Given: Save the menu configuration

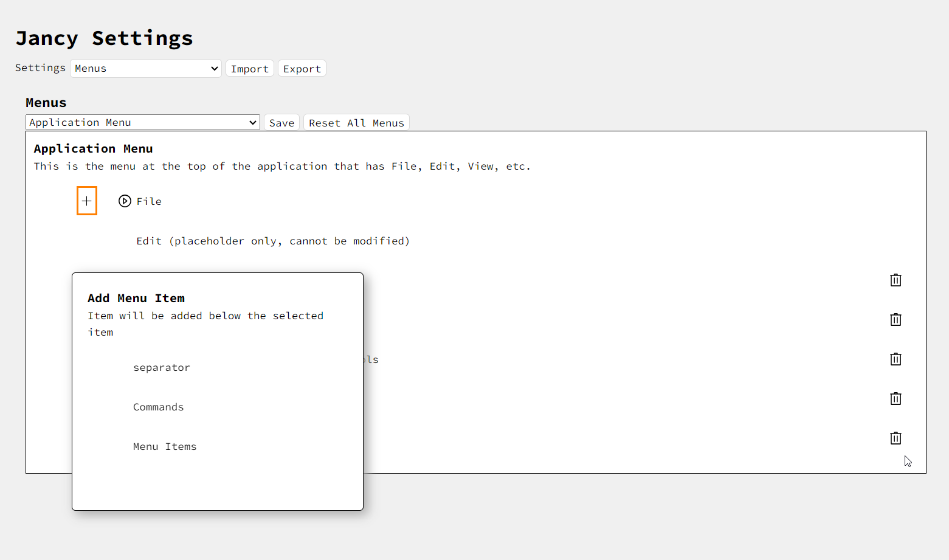Looking at the screenshot, I should tap(281, 122).
